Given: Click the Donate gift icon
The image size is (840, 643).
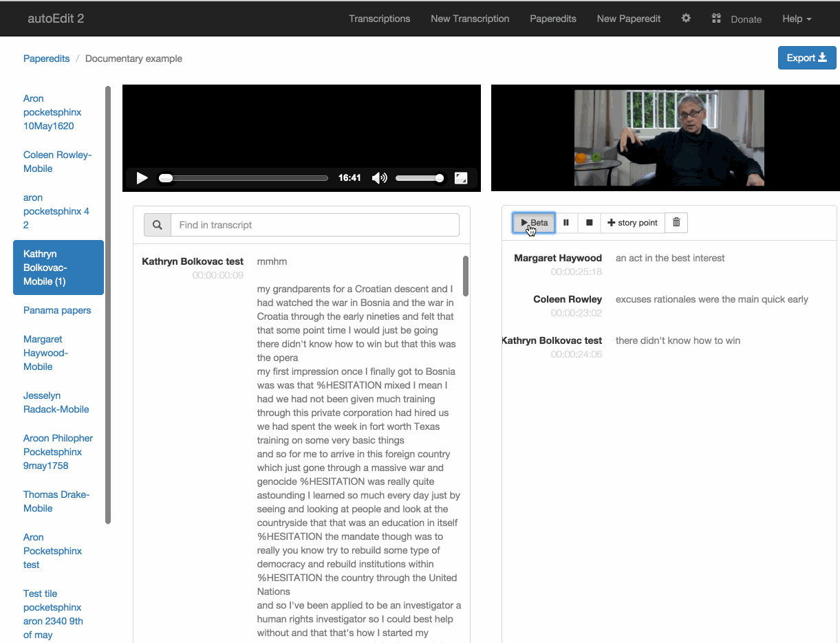Looking at the screenshot, I should tap(716, 19).
